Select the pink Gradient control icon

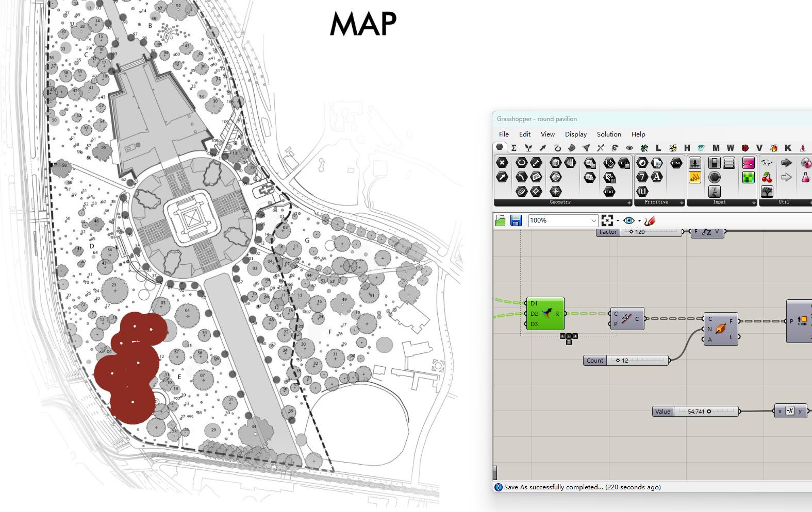point(749,163)
